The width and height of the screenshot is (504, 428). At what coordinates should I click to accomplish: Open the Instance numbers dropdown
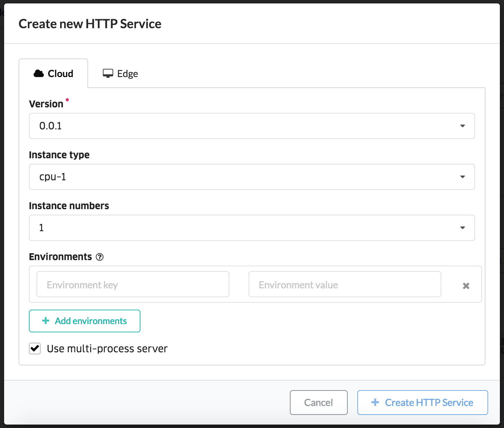tap(252, 228)
